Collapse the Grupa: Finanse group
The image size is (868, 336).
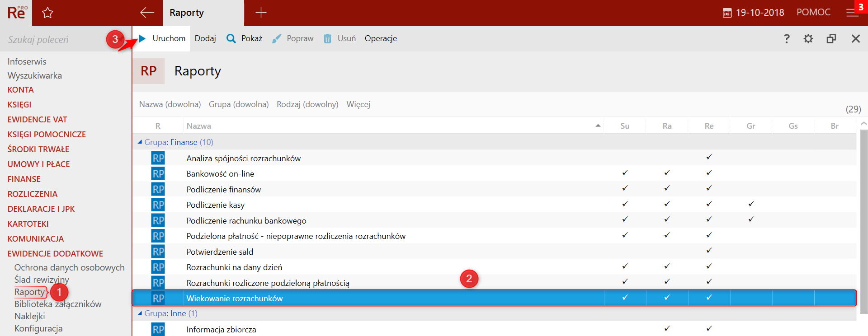click(x=140, y=142)
